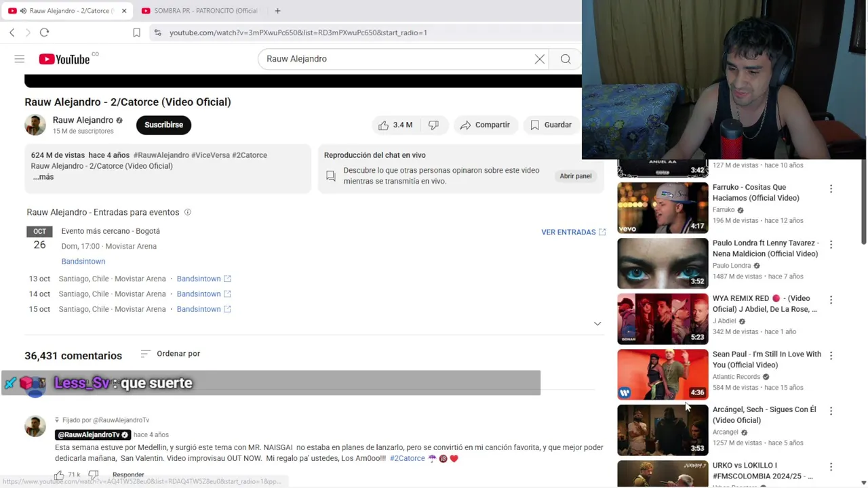Share the video via Compartir button
Viewport: 868px width, 488px height.
point(485,125)
